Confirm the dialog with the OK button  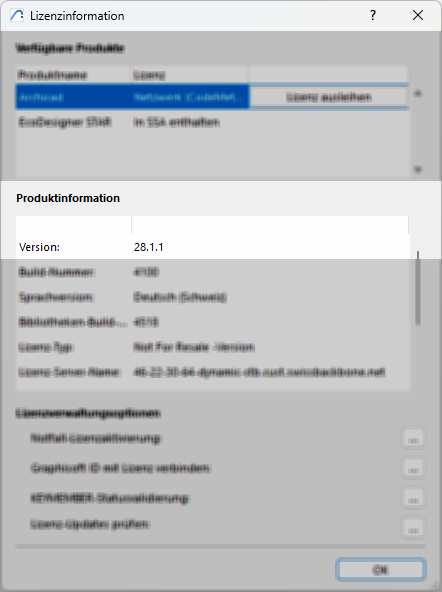pos(381,570)
